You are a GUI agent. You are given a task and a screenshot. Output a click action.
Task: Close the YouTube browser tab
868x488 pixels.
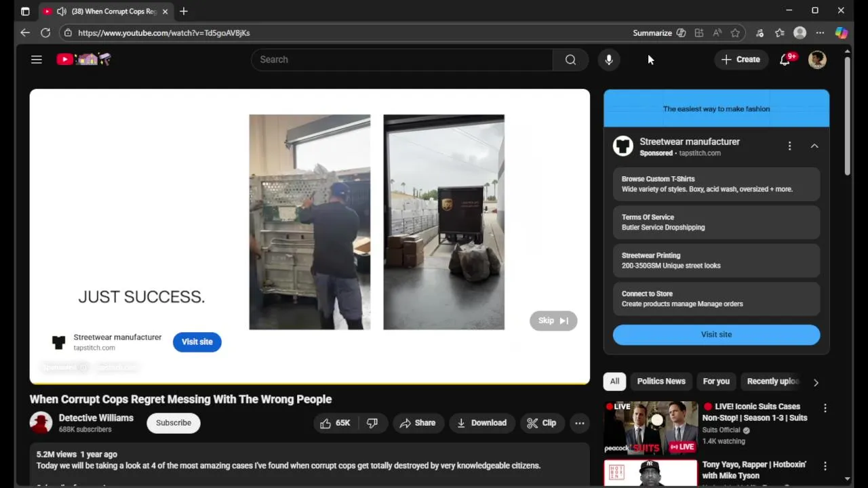(x=165, y=12)
